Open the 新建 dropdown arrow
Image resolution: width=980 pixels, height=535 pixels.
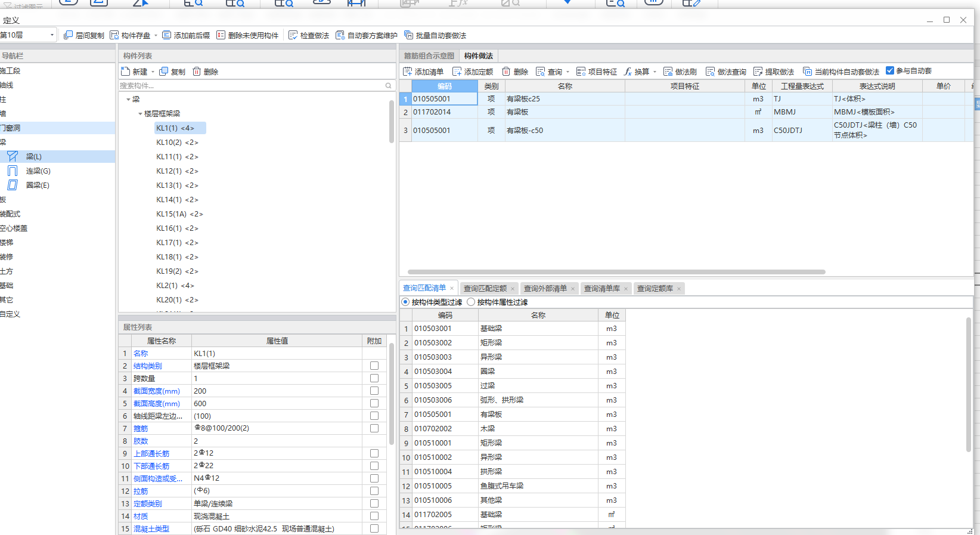click(153, 72)
